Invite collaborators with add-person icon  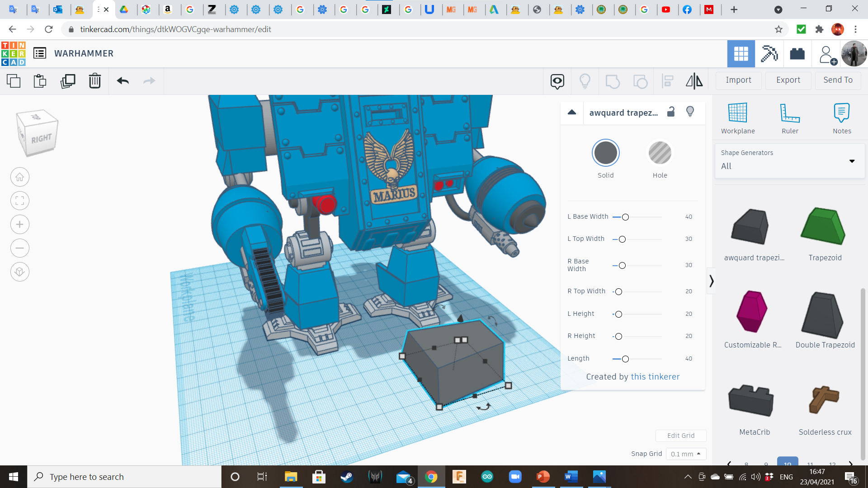827,55
